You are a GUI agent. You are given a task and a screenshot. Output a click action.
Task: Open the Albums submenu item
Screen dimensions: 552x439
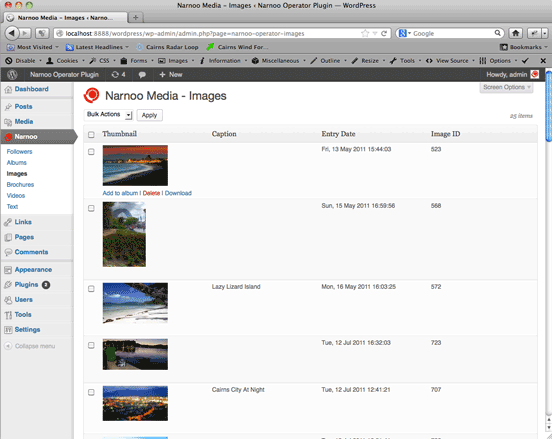click(17, 163)
